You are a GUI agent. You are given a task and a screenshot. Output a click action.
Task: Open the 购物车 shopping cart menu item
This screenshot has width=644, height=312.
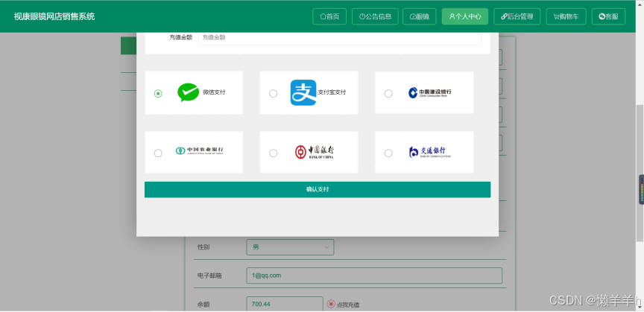566,16
